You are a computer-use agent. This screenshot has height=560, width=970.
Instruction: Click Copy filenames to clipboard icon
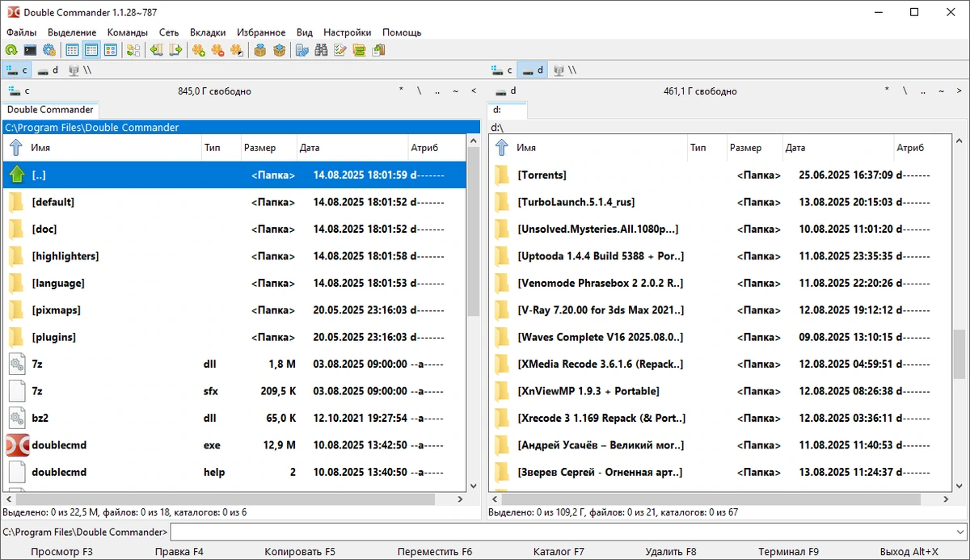(377, 50)
